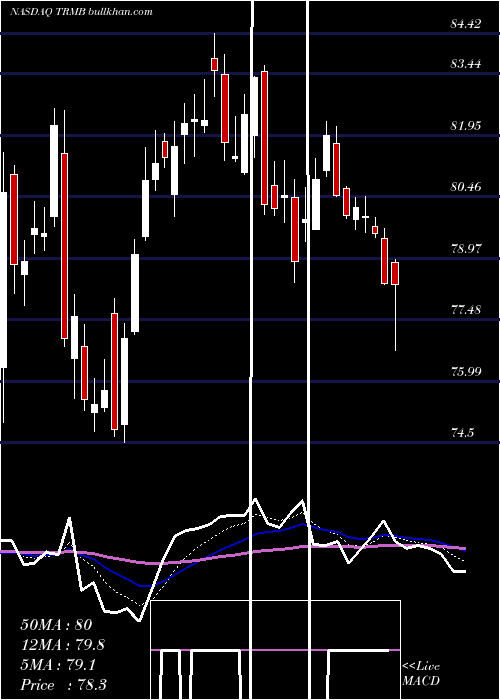
Task: Click the 12MA : 79.8 reading
Action: 63,645
